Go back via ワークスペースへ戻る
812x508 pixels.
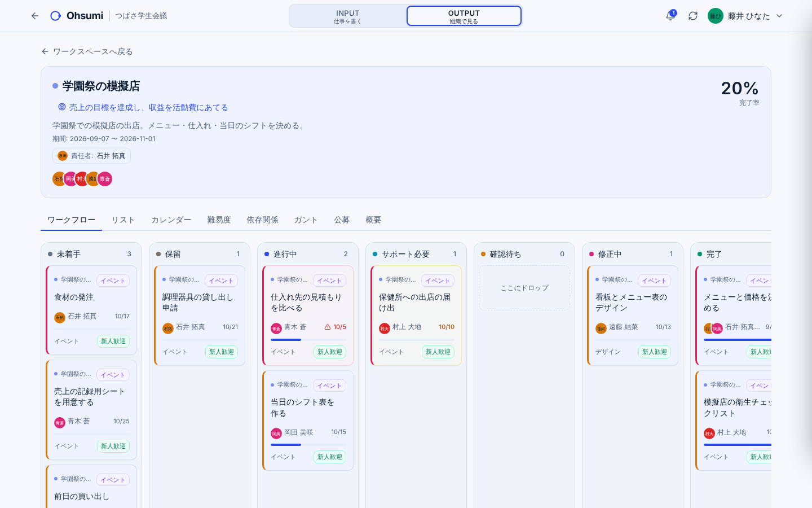click(87, 51)
